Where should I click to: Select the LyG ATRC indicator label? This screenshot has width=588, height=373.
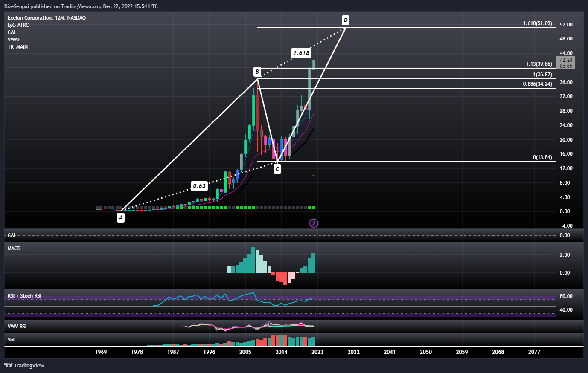coord(18,25)
